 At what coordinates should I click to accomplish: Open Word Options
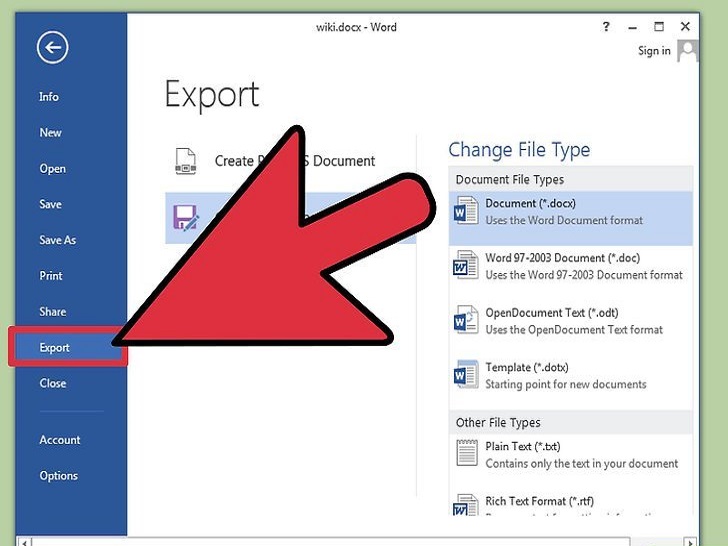pyautogui.click(x=58, y=475)
